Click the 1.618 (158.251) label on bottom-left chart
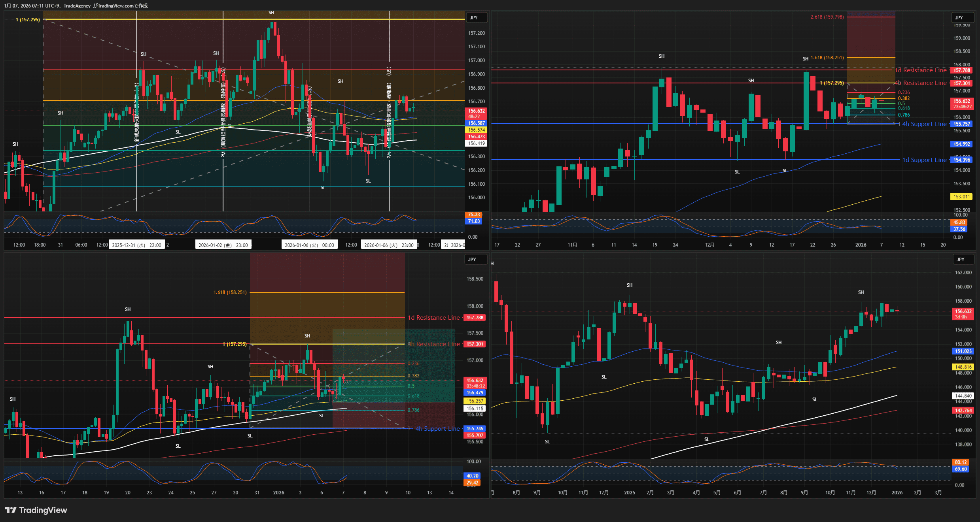Viewport: 980px width, 522px height. tap(230, 292)
